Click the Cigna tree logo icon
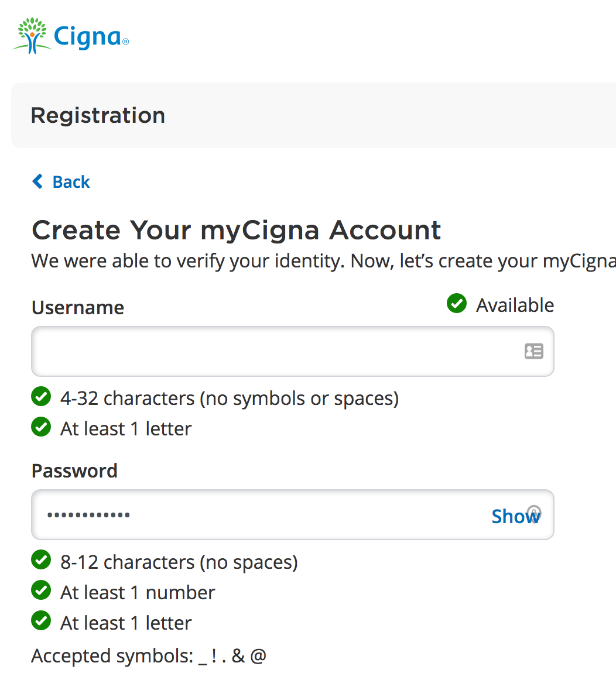This screenshot has height=687, width=616. point(32,36)
